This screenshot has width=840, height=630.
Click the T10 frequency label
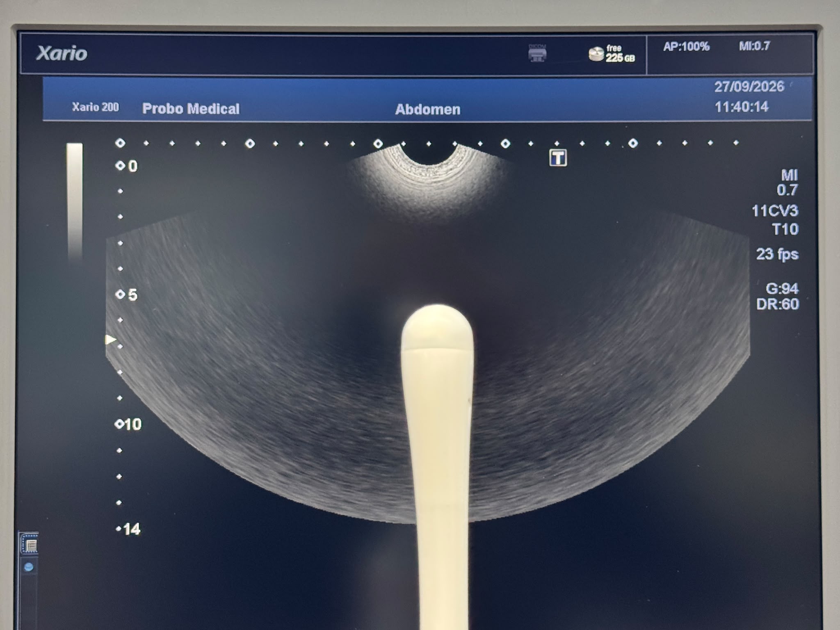[785, 229]
